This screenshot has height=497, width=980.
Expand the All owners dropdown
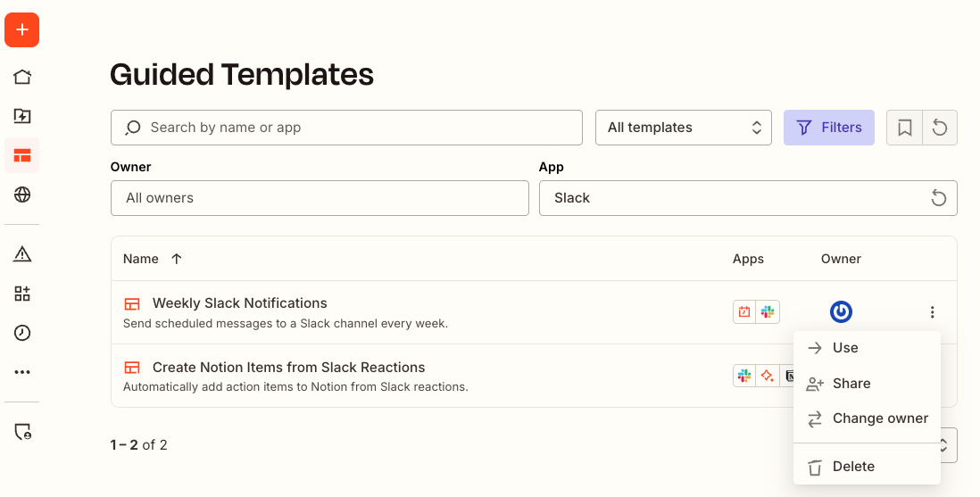(x=320, y=198)
